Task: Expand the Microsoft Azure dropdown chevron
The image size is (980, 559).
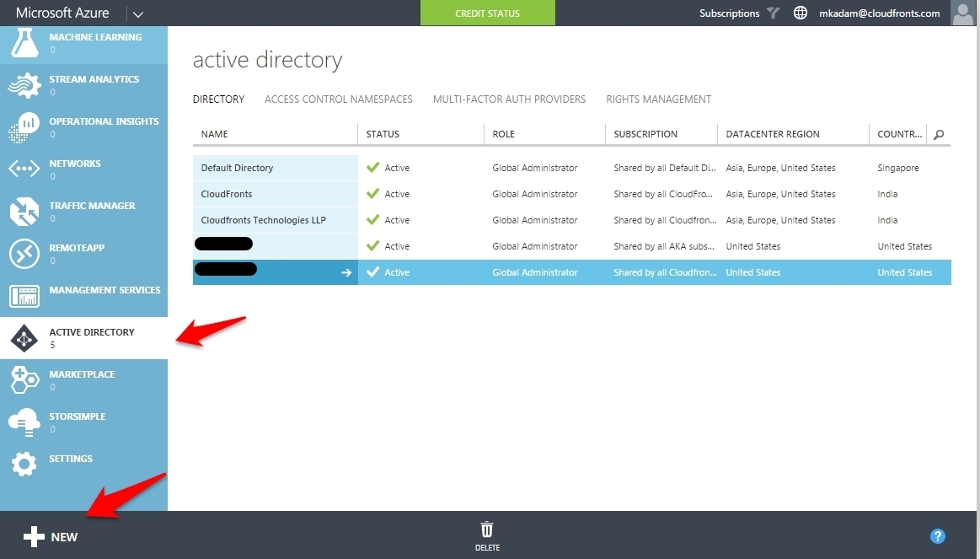Action: coord(138,13)
